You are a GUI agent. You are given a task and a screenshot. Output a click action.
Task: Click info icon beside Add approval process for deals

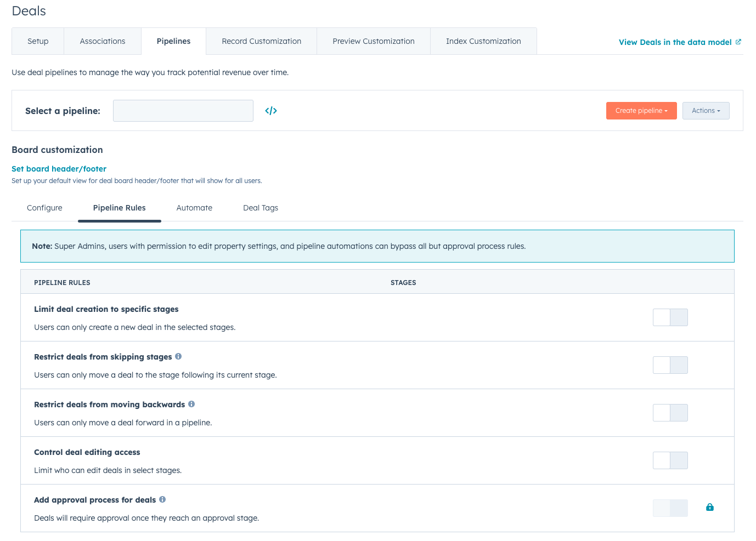[162, 499]
